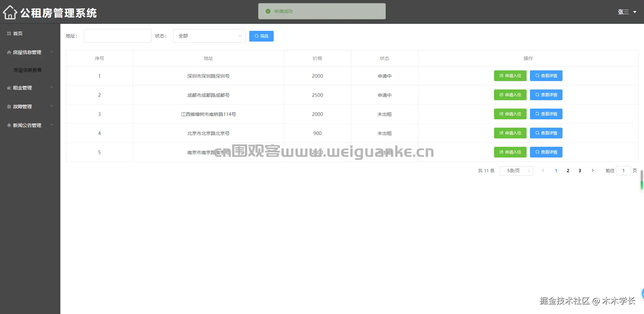Click price cell 2500
The image size is (644, 314).
point(317,95)
